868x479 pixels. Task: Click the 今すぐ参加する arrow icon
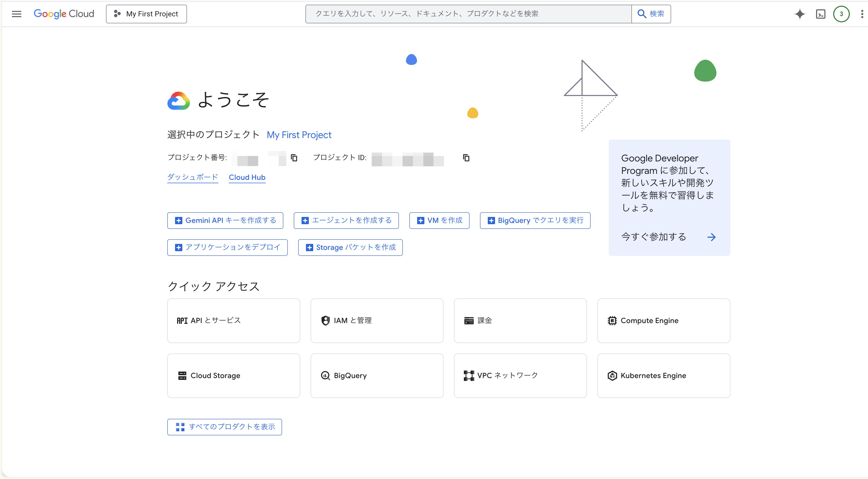[x=711, y=237]
